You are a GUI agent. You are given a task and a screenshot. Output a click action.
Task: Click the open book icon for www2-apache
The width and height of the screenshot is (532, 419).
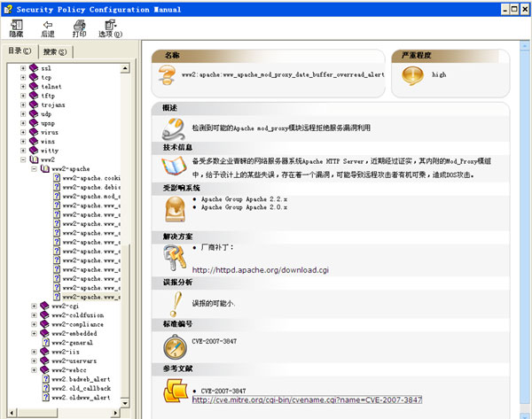coord(45,168)
